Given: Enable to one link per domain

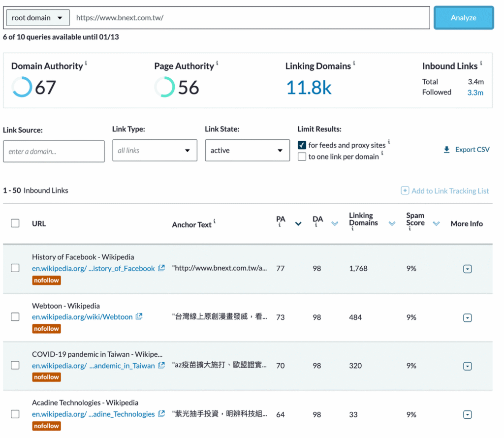Looking at the screenshot, I should [302, 157].
